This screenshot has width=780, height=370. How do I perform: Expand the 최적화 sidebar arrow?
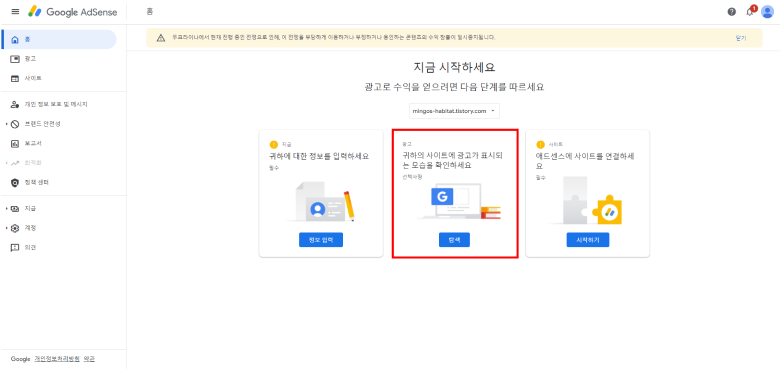point(6,163)
